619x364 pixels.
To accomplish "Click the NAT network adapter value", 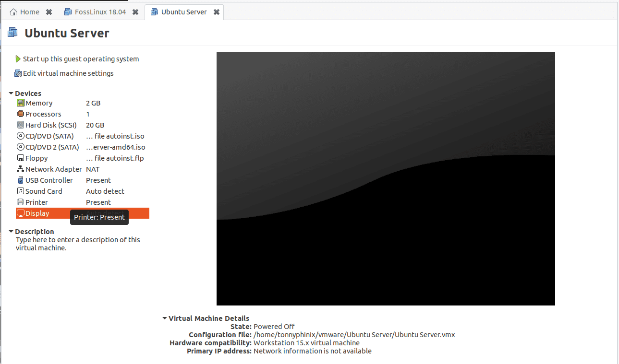I will click(x=93, y=169).
